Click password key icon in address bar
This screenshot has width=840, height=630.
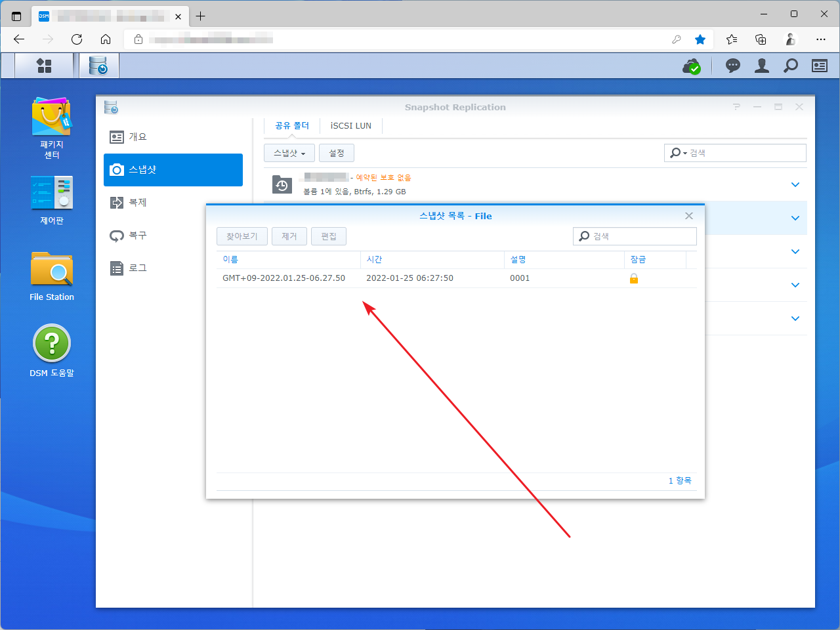click(x=677, y=39)
